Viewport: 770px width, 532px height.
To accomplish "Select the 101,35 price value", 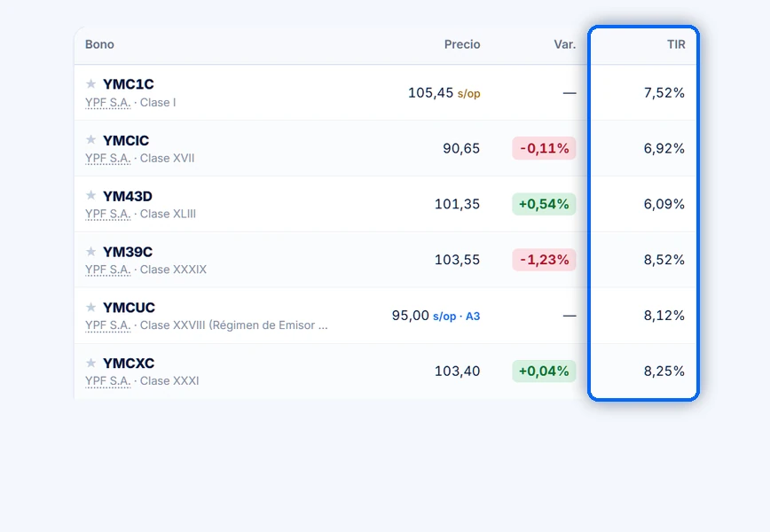I will tap(457, 204).
